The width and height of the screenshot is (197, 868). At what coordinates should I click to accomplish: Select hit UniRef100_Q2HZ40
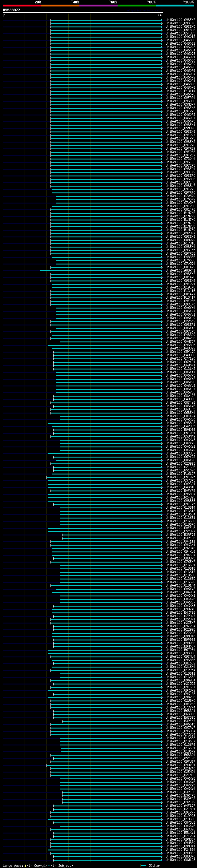click(x=180, y=768)
